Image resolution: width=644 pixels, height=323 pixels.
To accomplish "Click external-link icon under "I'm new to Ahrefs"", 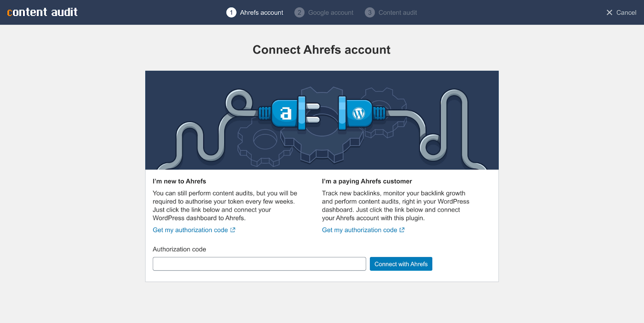I will (x=233, y=230).
